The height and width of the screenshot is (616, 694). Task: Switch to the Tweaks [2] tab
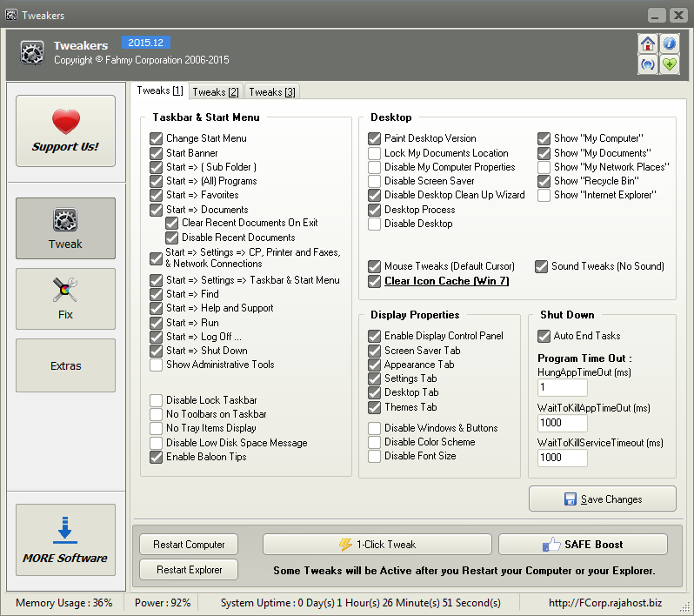point(216,92)
